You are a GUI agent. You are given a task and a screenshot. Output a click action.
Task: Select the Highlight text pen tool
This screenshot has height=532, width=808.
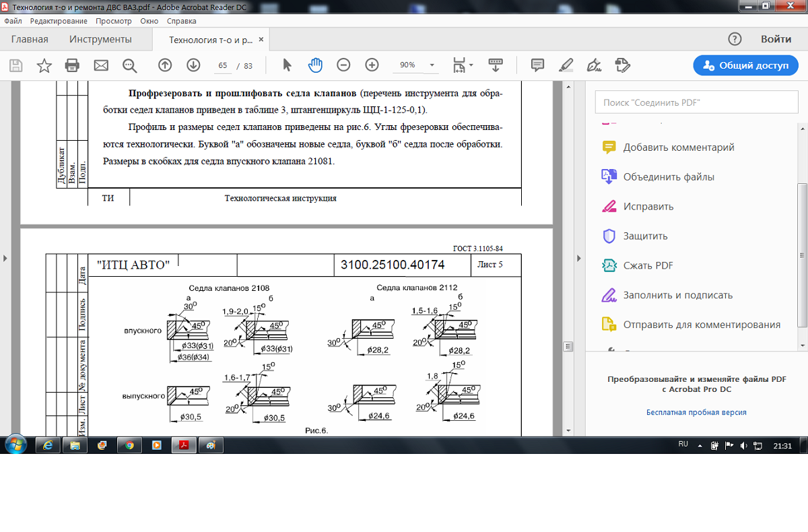pos(566,65)
